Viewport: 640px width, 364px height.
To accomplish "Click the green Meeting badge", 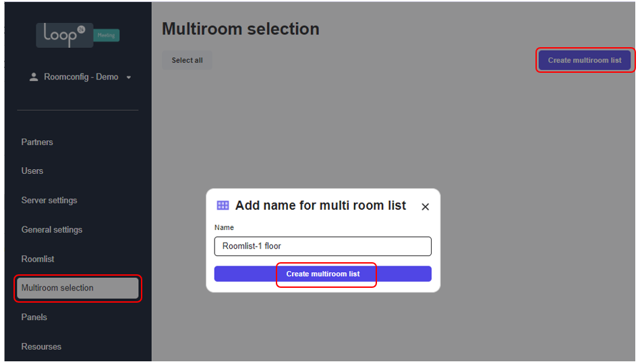I will click(x=107, y=36).
